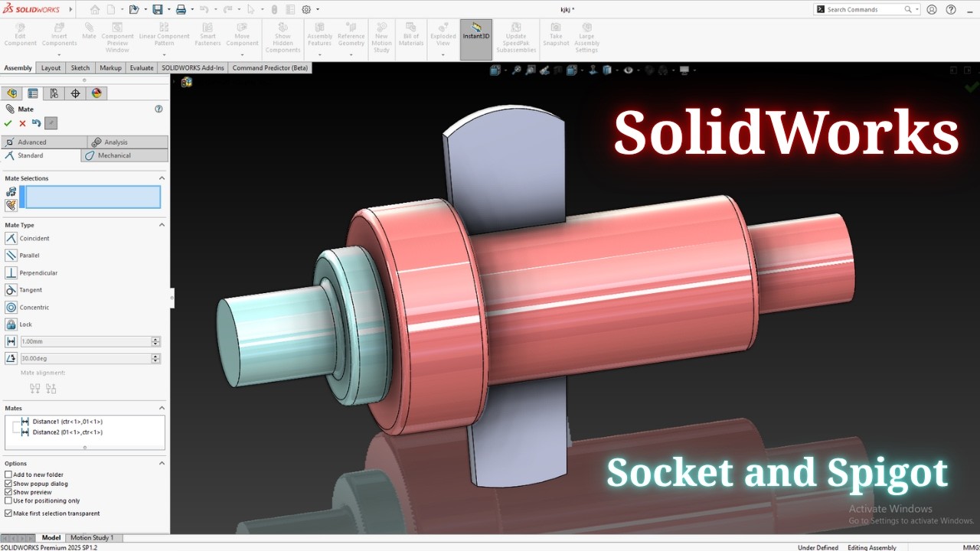Image resolution: width=980 pixels, height=551 pixels.
Task: Open the Mate help icon
Action: pyautogui.click(x=158, y=109)
